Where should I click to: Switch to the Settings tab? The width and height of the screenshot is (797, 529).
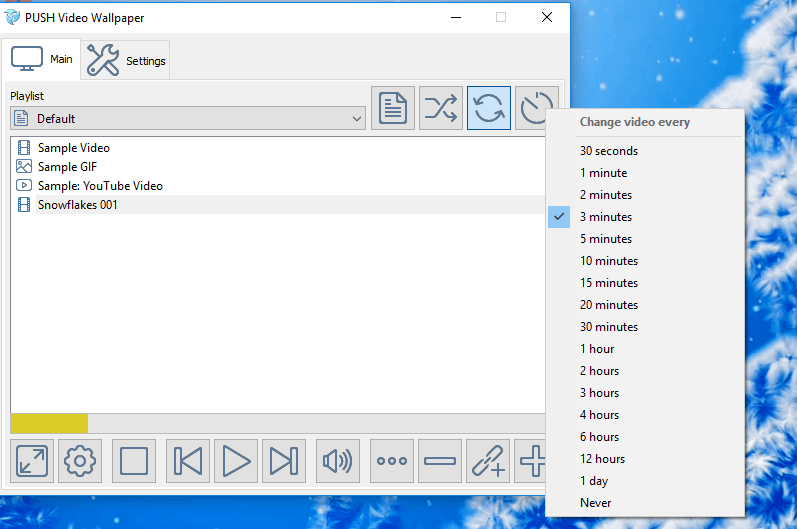126,60
